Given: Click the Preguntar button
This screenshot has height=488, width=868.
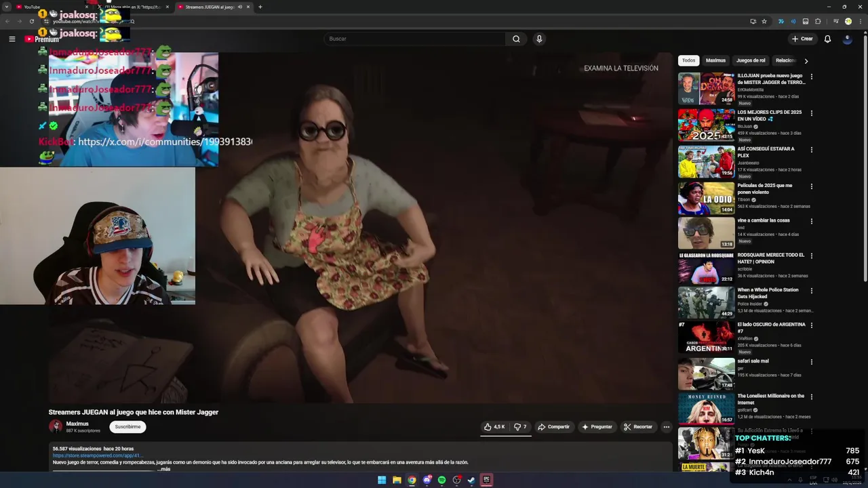Looking at the screenshot, I should pos(597,426).
